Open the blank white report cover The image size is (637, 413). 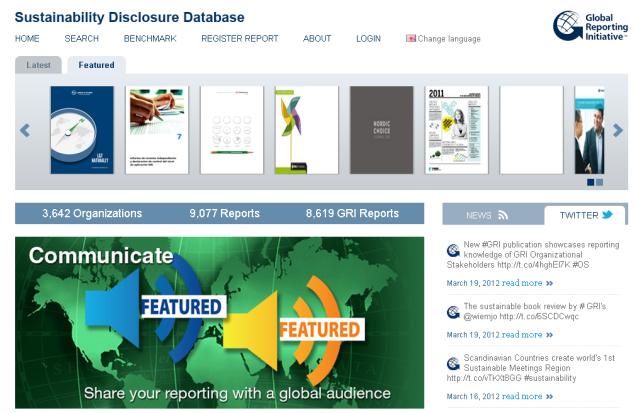(531, 130)
